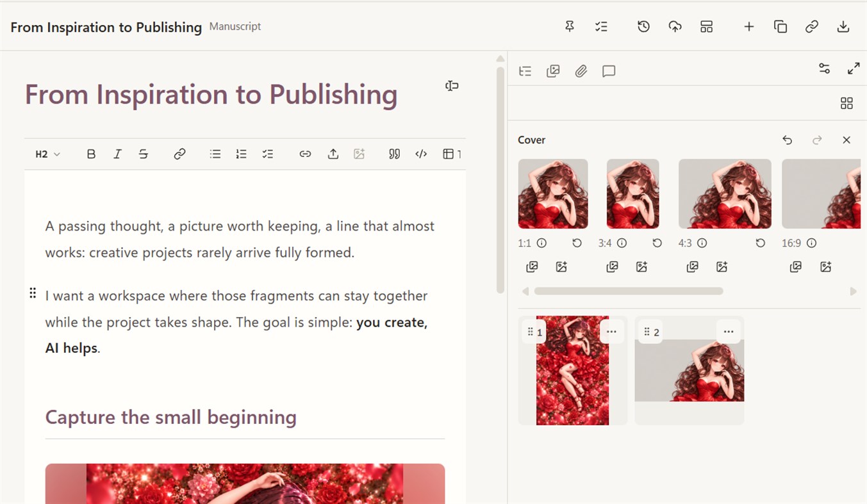Open the comments tab in side panel
The height and width of the screenshot is (504, 867).
pyautogui.click(x=609, y=71)
